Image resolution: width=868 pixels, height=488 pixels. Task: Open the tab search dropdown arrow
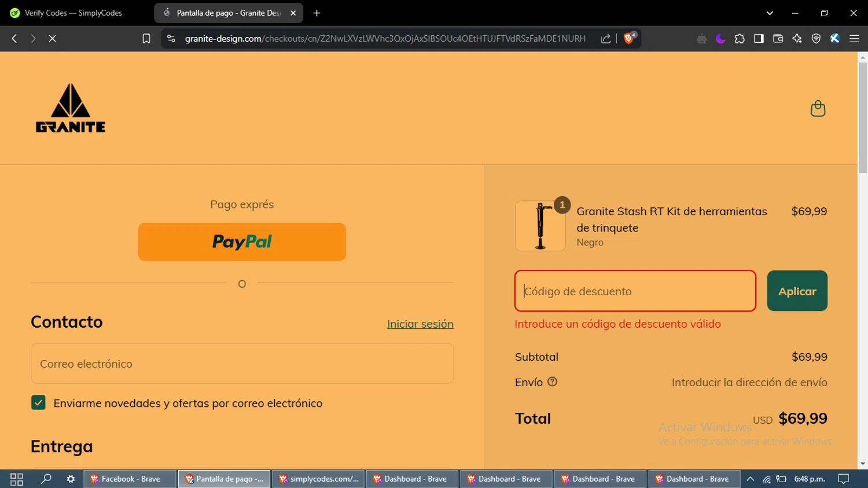coord(770,13)
